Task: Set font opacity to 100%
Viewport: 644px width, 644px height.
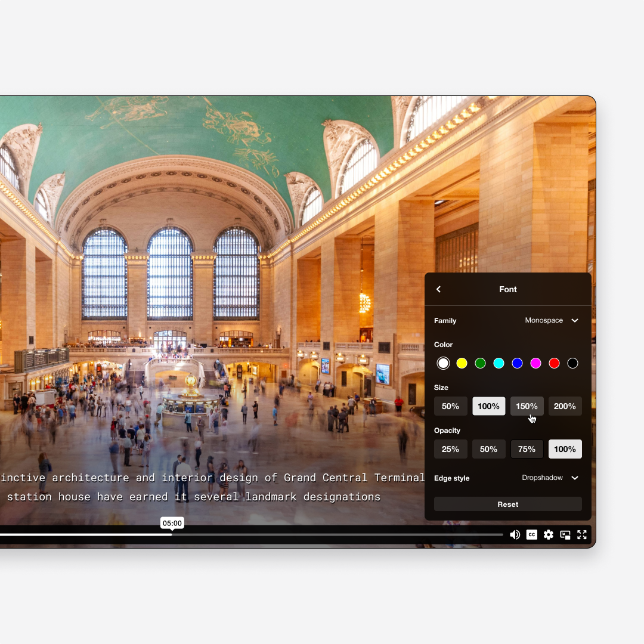Action: tap(565, 449)
